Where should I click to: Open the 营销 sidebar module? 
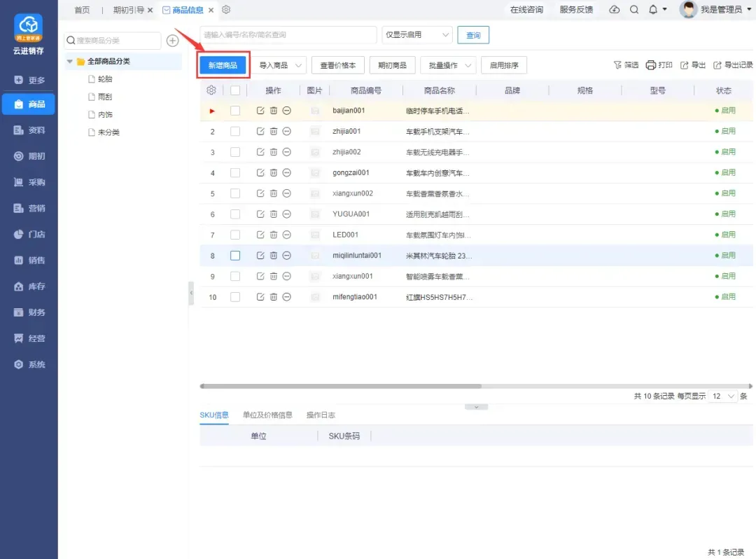(29, 208)
